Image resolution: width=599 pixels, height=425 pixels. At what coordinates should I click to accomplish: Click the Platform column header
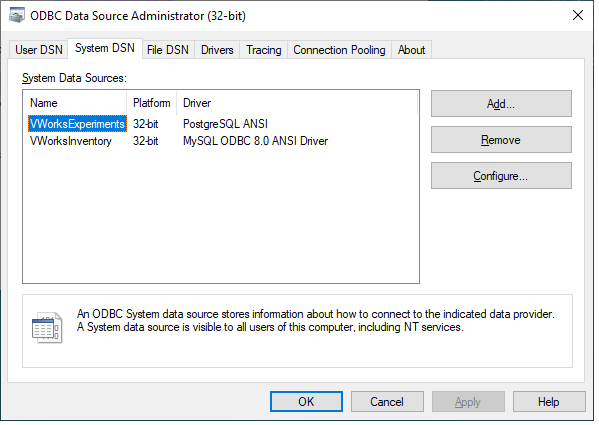(151, 103)
